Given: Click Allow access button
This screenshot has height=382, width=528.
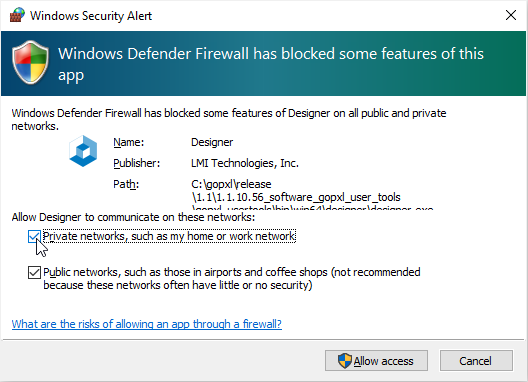Looking at the screenshot, I should [376, 361].
